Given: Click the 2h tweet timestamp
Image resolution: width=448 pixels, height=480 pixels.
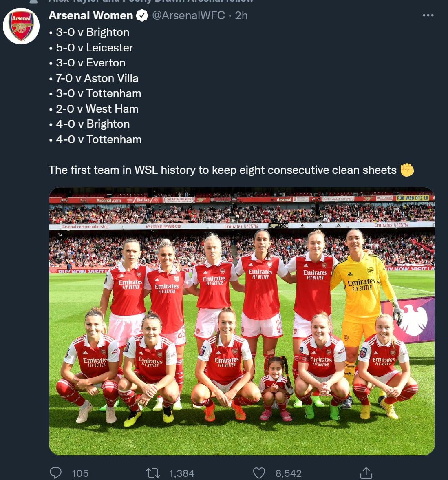Looking at the screenshot, I should 241,15.
